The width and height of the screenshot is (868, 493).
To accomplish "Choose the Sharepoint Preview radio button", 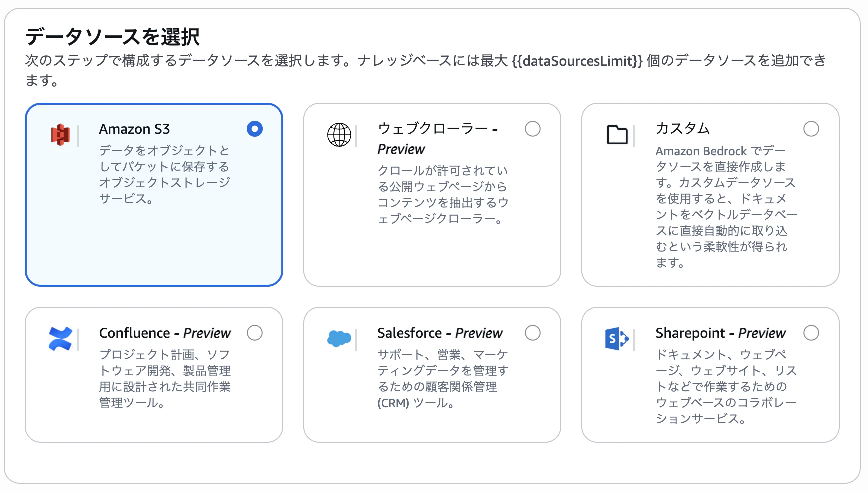I will point(811,333).
